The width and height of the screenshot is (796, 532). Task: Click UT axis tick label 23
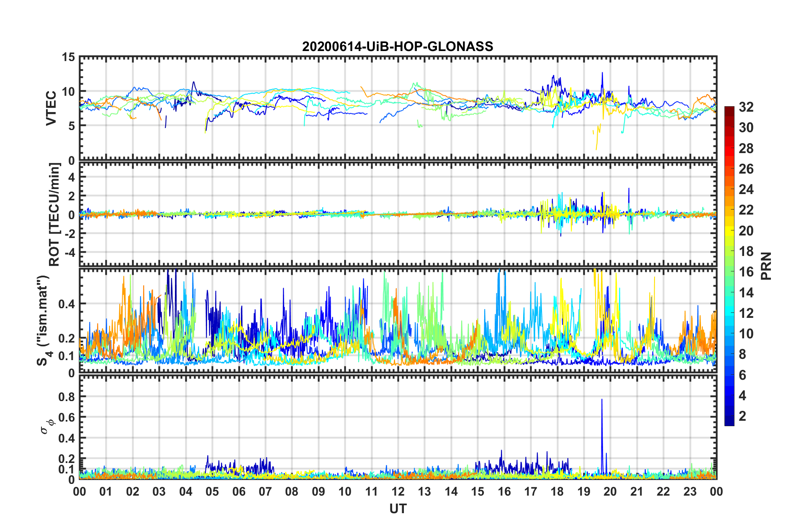point(690,491)
